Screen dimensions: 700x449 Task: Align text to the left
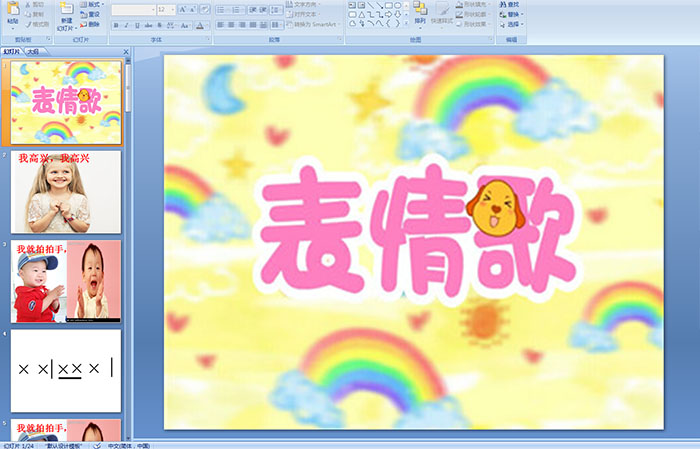click(x=221, y=25)
